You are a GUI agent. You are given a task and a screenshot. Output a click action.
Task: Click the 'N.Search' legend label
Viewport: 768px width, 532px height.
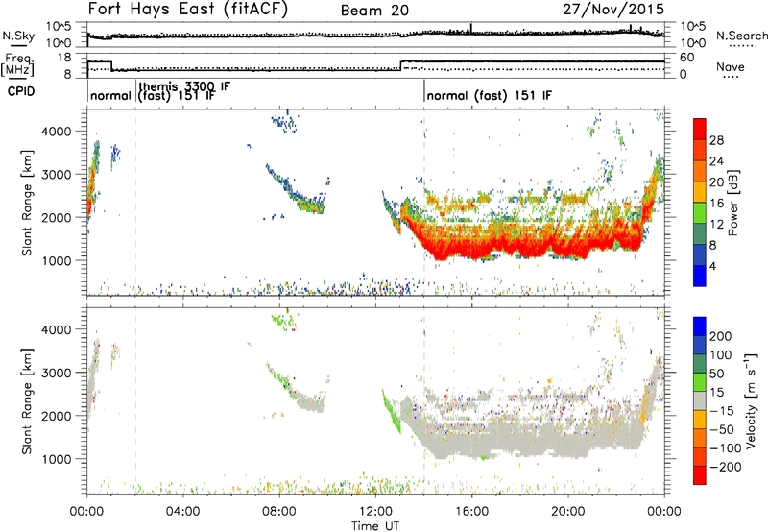click(x=742, y=36)
